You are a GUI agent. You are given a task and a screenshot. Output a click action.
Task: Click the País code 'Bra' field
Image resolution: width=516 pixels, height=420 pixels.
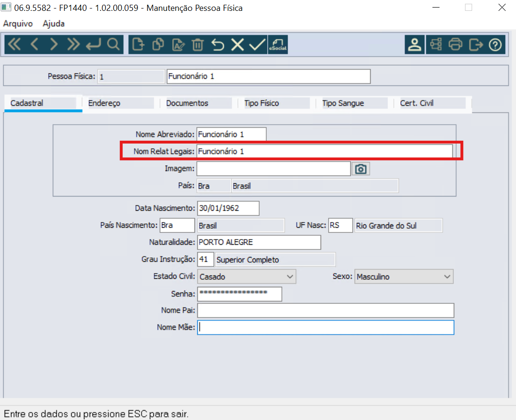click(x=214, y=186)
